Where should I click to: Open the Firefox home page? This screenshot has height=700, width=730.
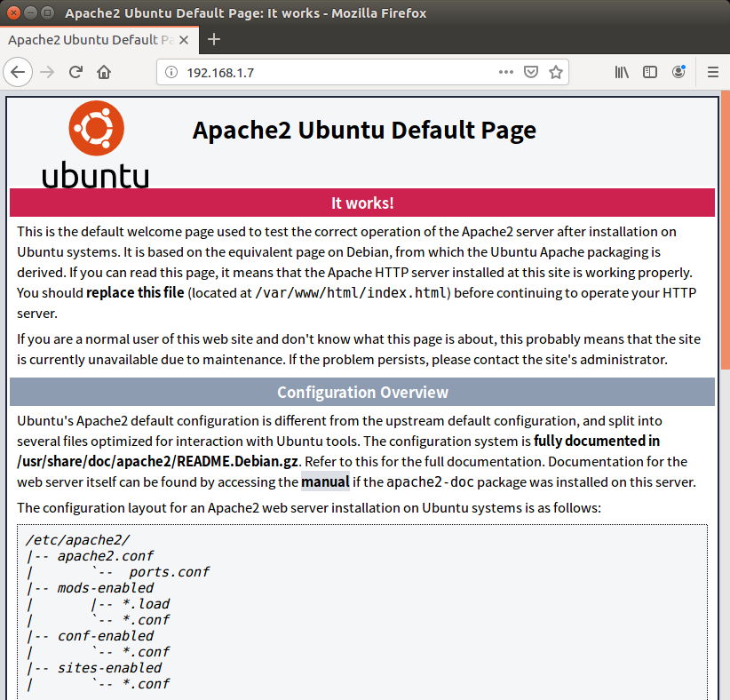click(x=104, y=72)
